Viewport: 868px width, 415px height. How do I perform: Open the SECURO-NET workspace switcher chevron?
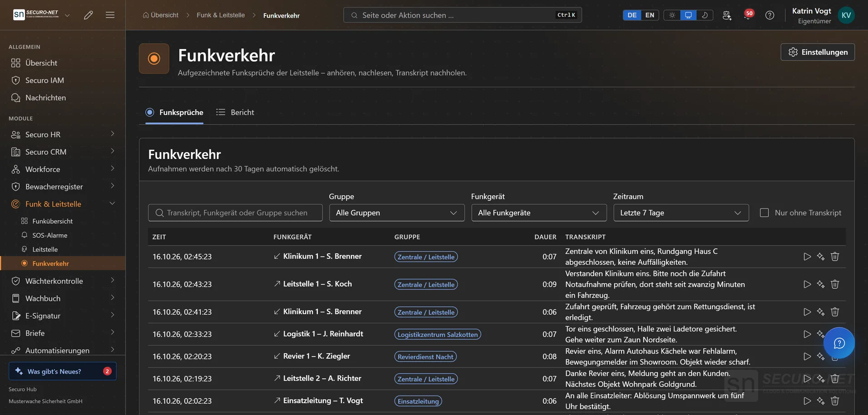click(67, 15)
